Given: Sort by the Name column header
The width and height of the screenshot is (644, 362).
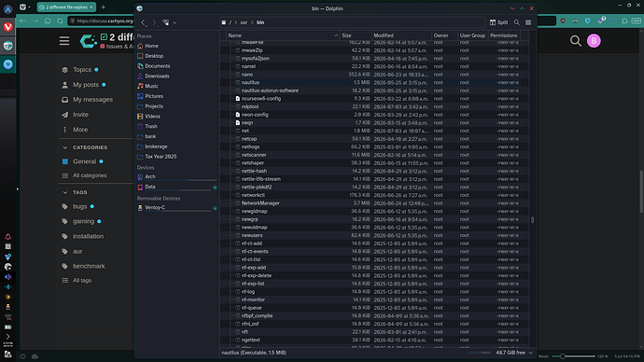Looking at the screenshot, I should (284, 35).
